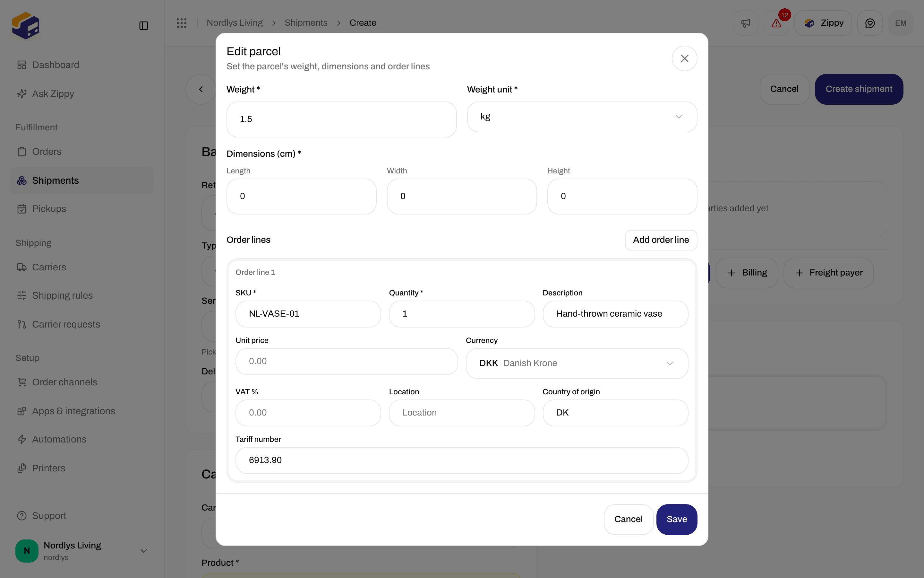924x578 pixels.
Task: Click the Shipments breadcrumb link
Action: (x=306, y=23)
